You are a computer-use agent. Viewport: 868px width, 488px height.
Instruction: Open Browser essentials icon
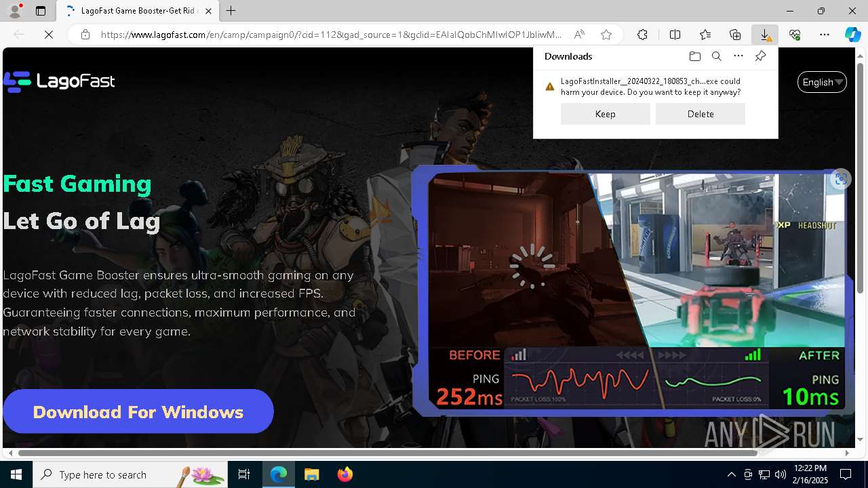tap(795, 35)
